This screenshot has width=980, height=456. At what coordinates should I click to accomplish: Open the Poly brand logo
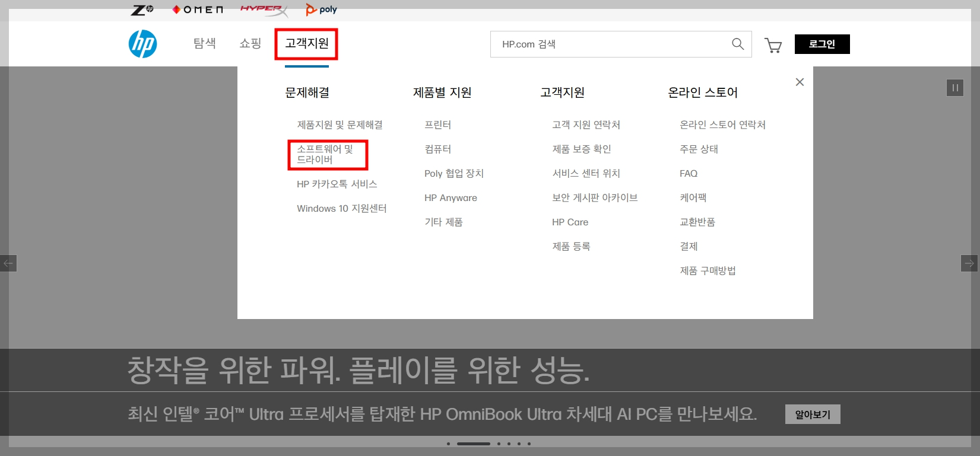pos(321,9)
